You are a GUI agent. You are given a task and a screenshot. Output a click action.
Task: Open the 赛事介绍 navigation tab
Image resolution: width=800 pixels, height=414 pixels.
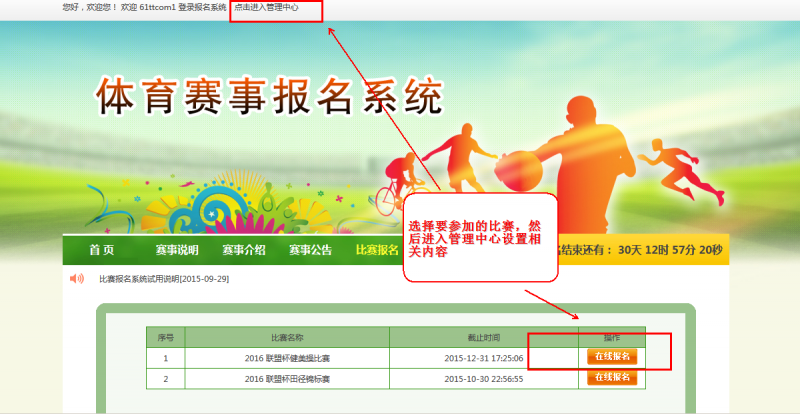coord(244,250)
